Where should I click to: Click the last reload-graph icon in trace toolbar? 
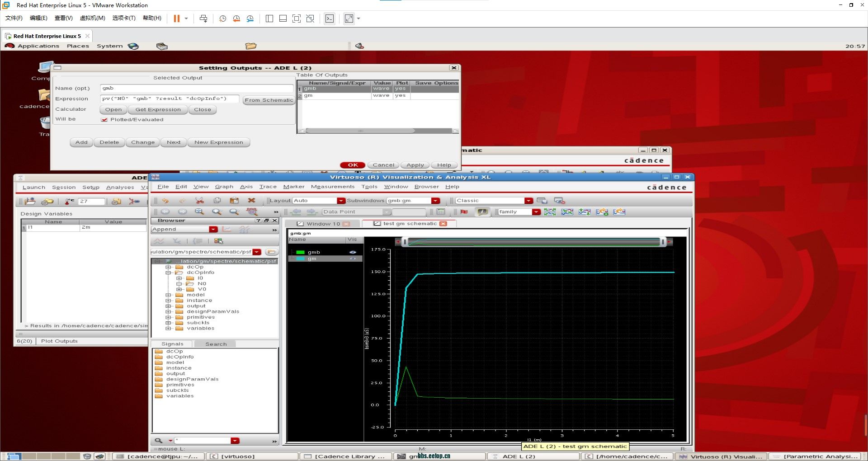click(x=619, y=212)
